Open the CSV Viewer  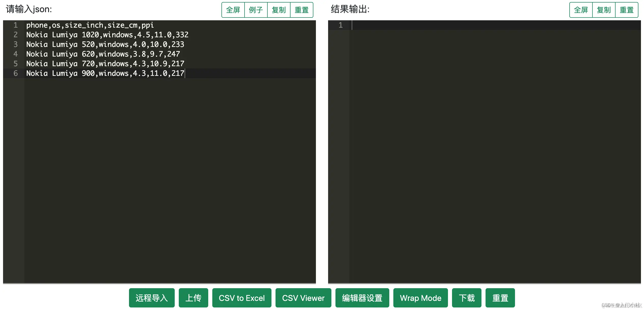303,298
